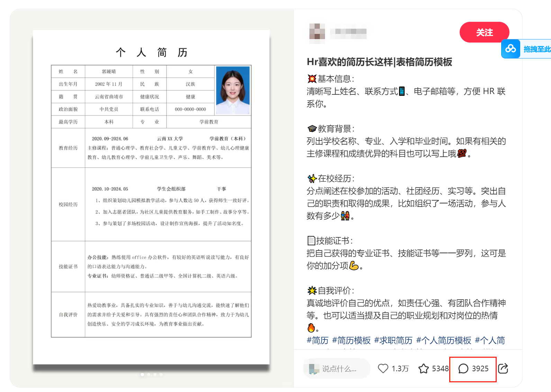This screenshot has width=551, height=392.
Task: Share the post with the share icon
Action: coord(503,368)
